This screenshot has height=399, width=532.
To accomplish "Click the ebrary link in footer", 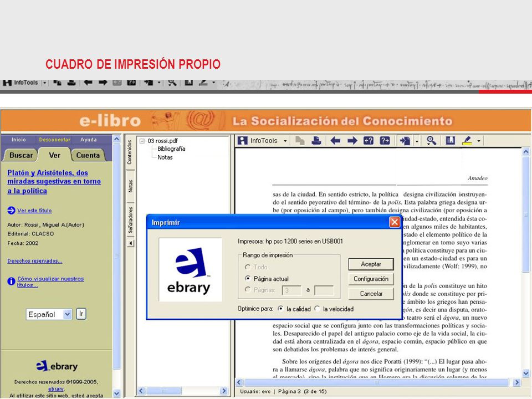I will tap(55, 389).
